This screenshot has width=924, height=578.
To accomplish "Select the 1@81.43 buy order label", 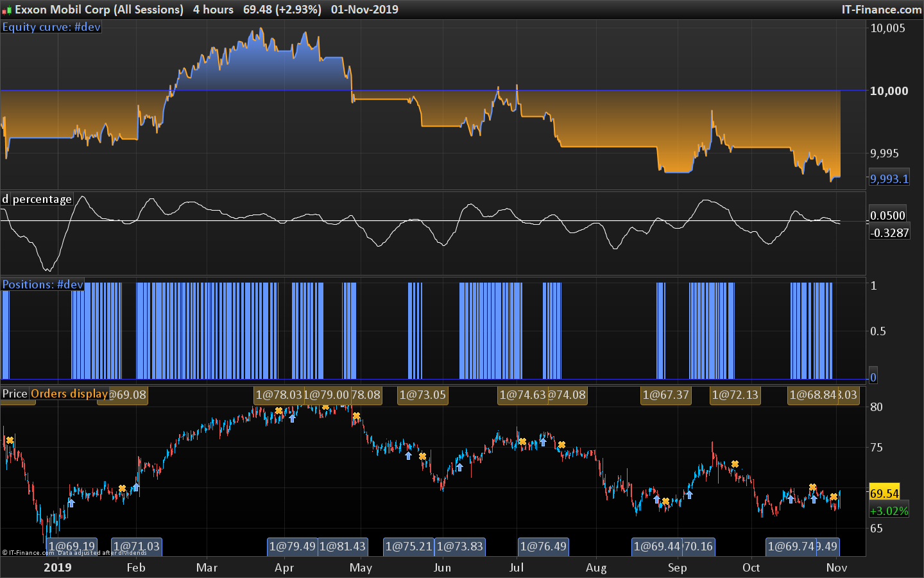I will [x=343, y=547].
